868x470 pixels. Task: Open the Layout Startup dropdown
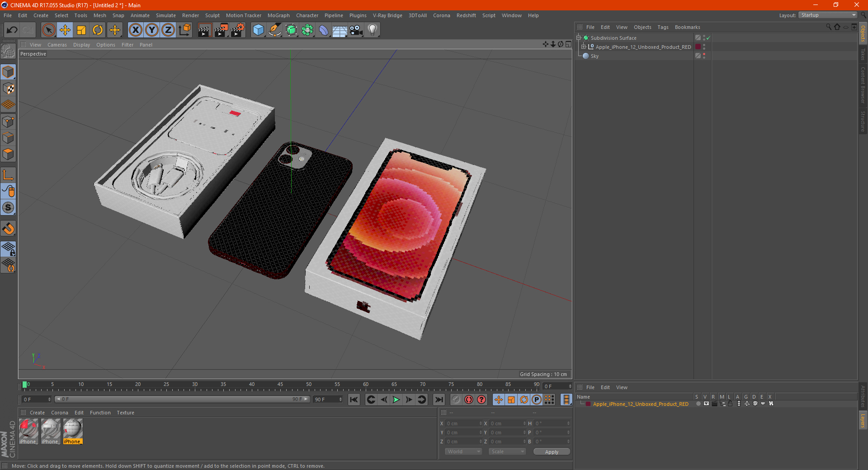coord(828,15)
